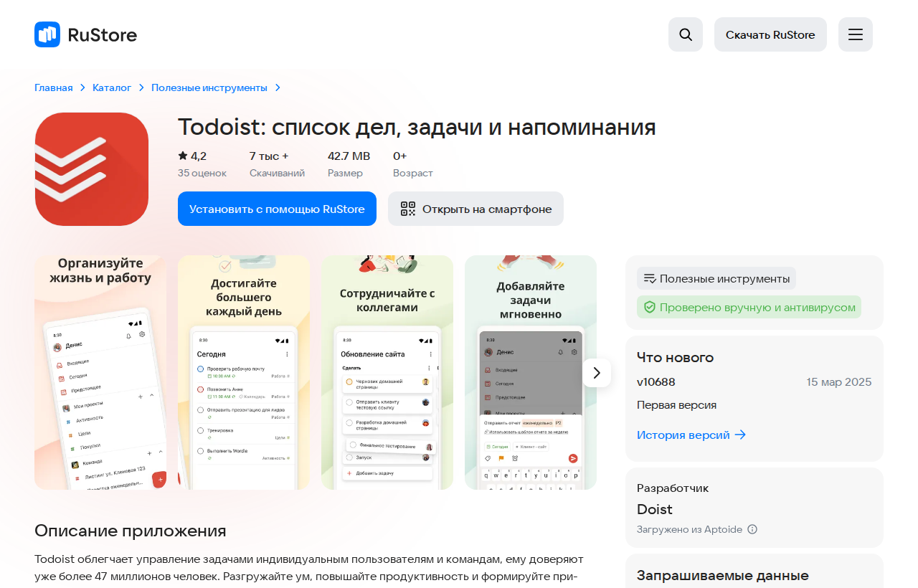Screen dimensions: 918x588
Task: Click Скачать RuStore button
Action: pyautogui.click(x=770, y=34)
